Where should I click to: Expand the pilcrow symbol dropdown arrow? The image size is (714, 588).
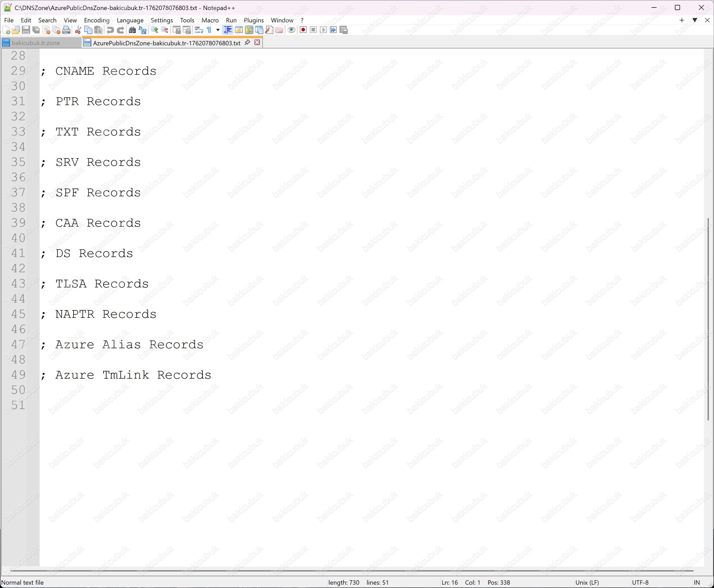[x=218, y=30]
